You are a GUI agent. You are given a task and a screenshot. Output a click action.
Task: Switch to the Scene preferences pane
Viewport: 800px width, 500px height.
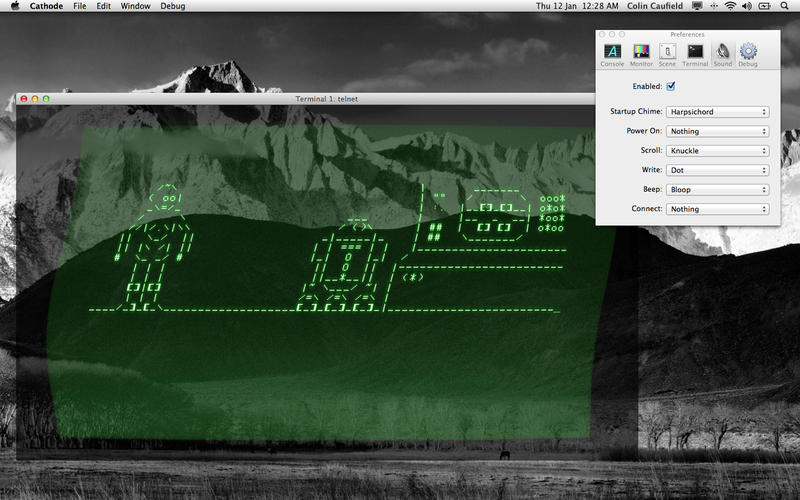coord(667,54)
